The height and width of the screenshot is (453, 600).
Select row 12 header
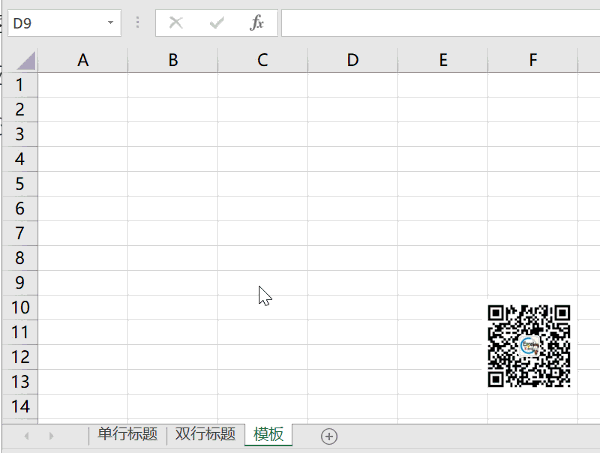(x=20, y=357)
